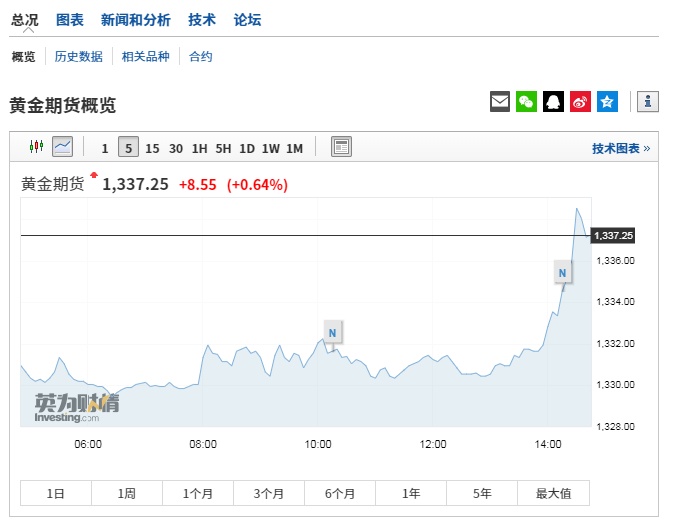The image size is (674, 523).
Task: Open the news panel icon in chart toolbar
Action: 341,147
